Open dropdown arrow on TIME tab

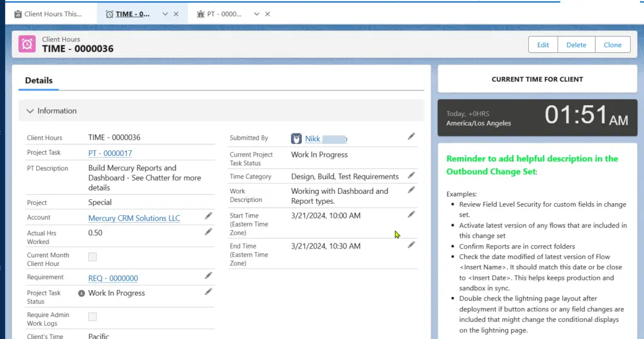pos(165,14)
